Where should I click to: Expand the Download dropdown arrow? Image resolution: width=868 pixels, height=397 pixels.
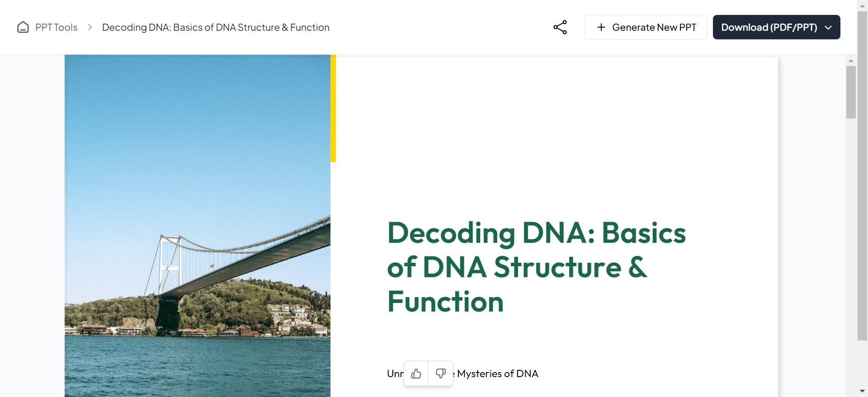coord(828,28)
